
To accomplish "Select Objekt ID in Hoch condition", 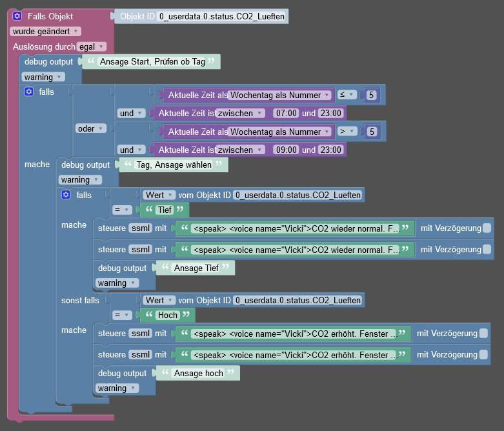I will click(x=297, y=300).
